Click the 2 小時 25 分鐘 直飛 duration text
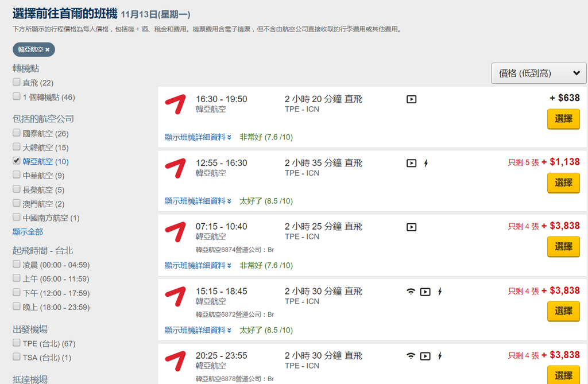Viewport: 588px width, 384px height. [x=324, y=227]
